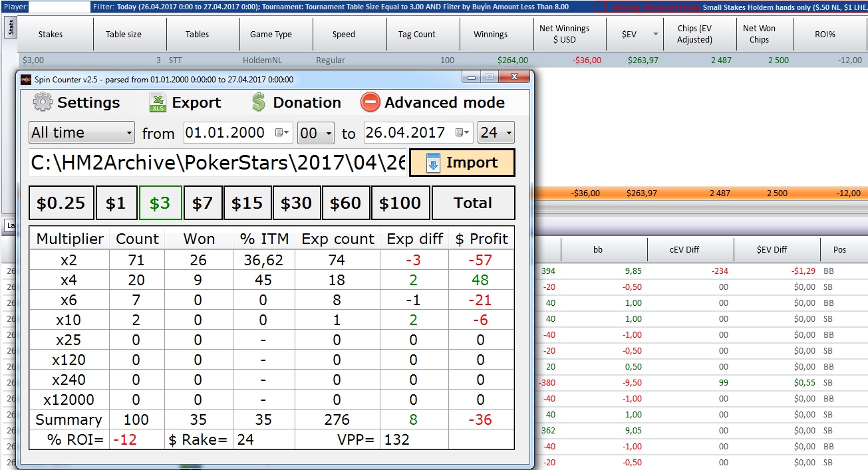Click the Export XLS spreadsheet icon
This screenshot has height=470, width=868.
tap(158, 102)
